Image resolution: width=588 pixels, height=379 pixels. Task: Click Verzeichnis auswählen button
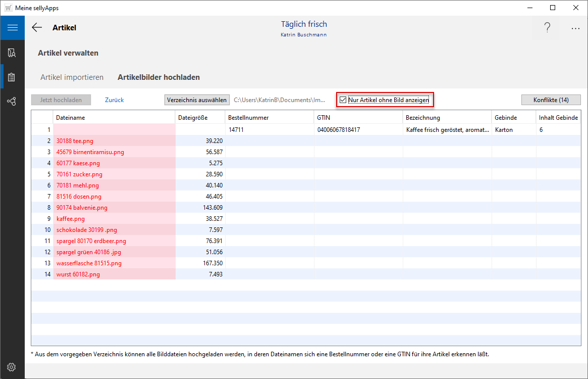[197, 100]
